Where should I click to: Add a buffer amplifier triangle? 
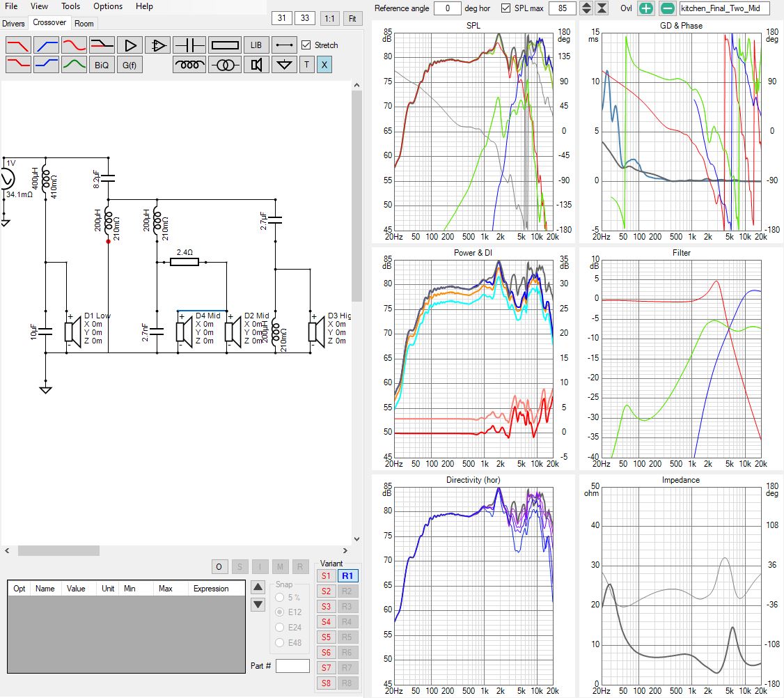[130, 45]
